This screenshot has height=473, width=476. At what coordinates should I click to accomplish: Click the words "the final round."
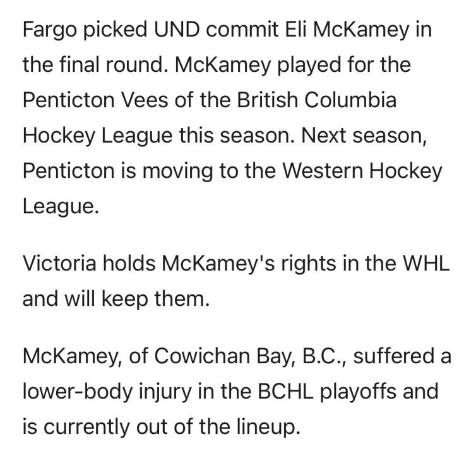coord(95,65)
